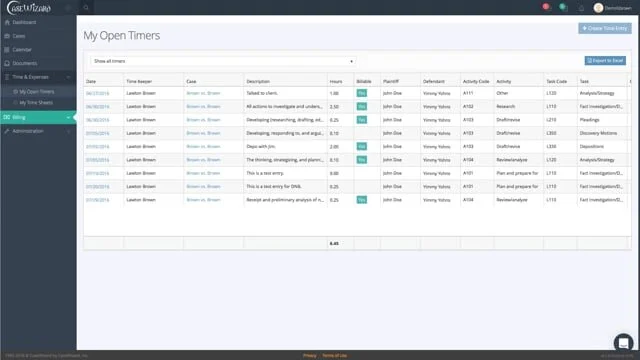Toggle billable Yes badge in 'All actions to investigate' row
640x360 pixels.
362,107
